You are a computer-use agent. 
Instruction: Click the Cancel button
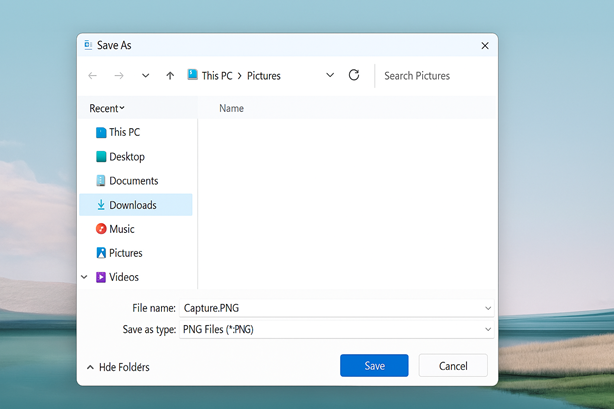[x=453, y=366]
